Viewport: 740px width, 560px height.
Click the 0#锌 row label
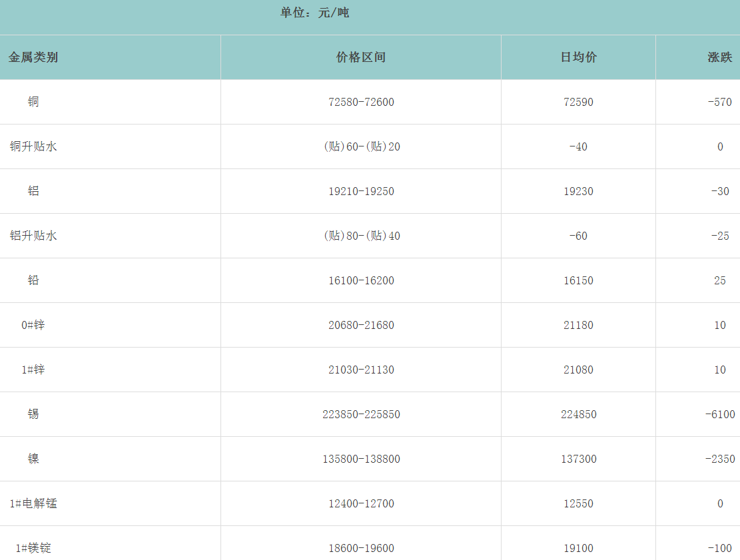coord(33,325)
